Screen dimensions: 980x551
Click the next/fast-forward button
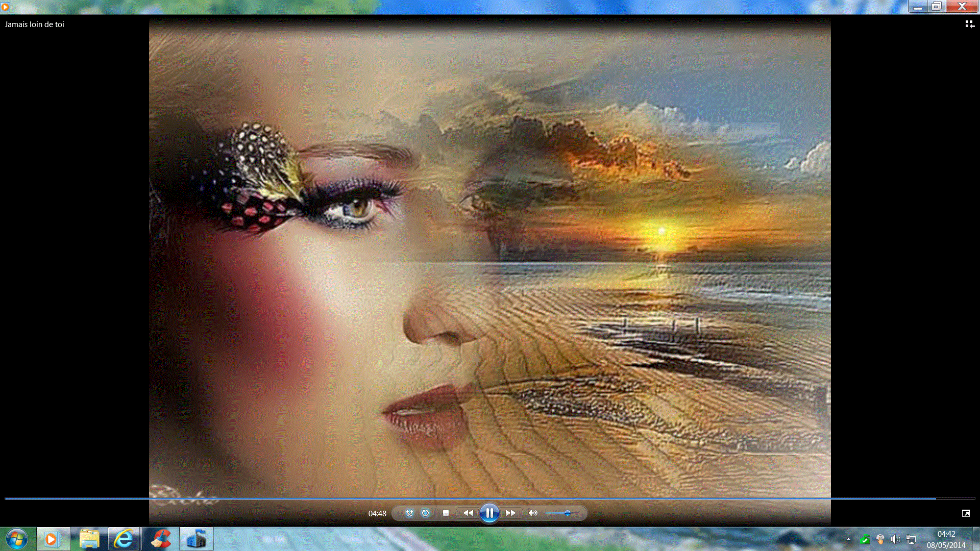(x=510, y=513)
